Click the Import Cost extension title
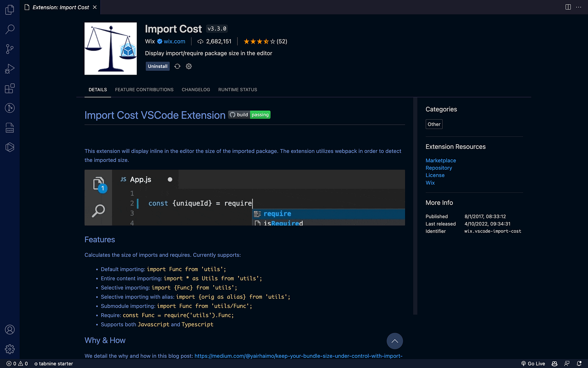 click(173, 29)
